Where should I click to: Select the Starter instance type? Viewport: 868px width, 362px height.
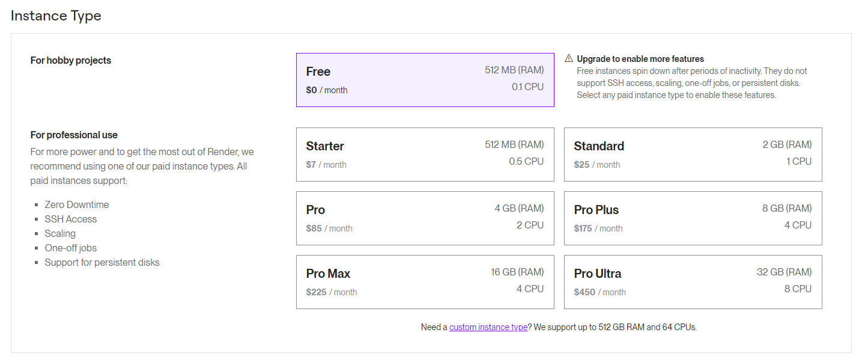click(425, 155)
